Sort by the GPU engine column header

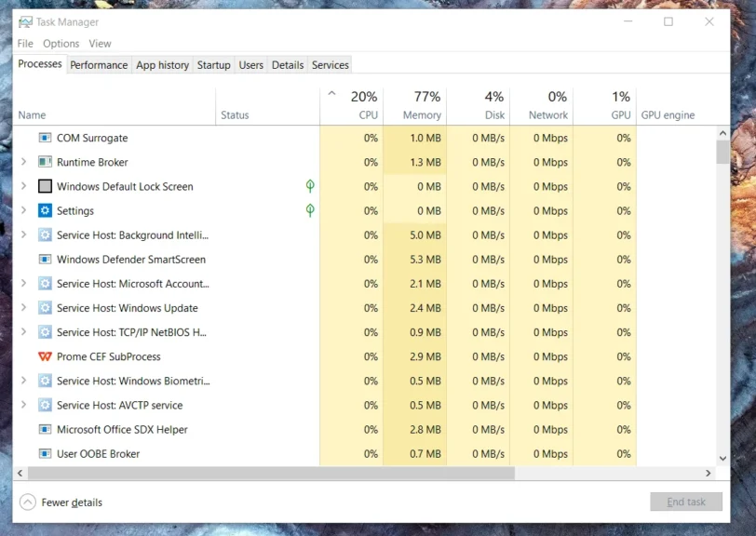point(675,106)
